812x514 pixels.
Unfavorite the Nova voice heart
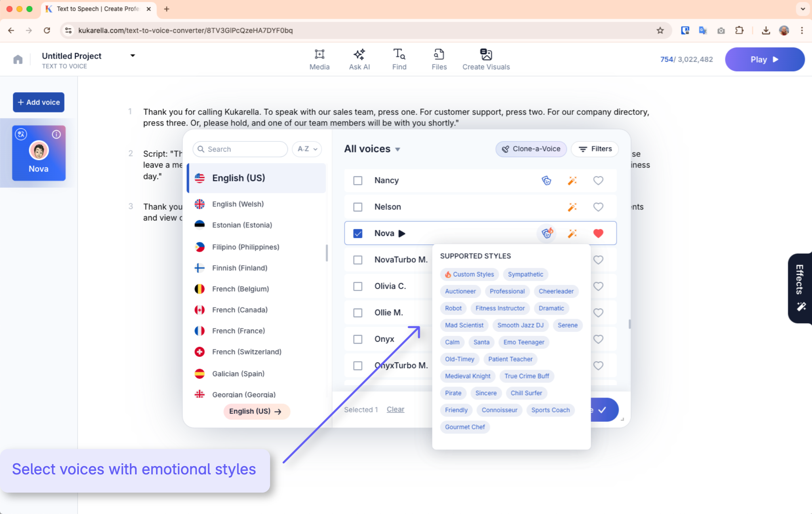click(598, 233)
